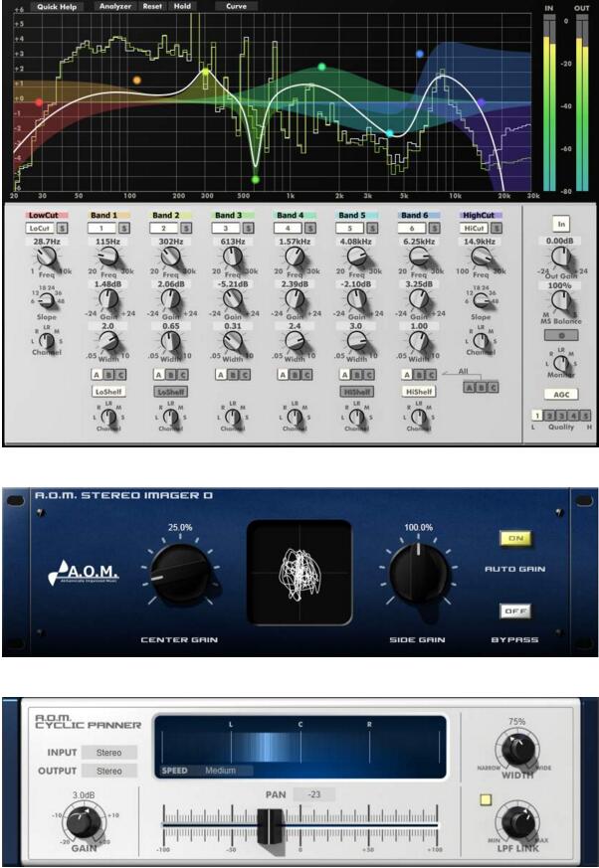Click the Center Gain knob in Stereo Imager
599x868 pixels.
(180, 574)
